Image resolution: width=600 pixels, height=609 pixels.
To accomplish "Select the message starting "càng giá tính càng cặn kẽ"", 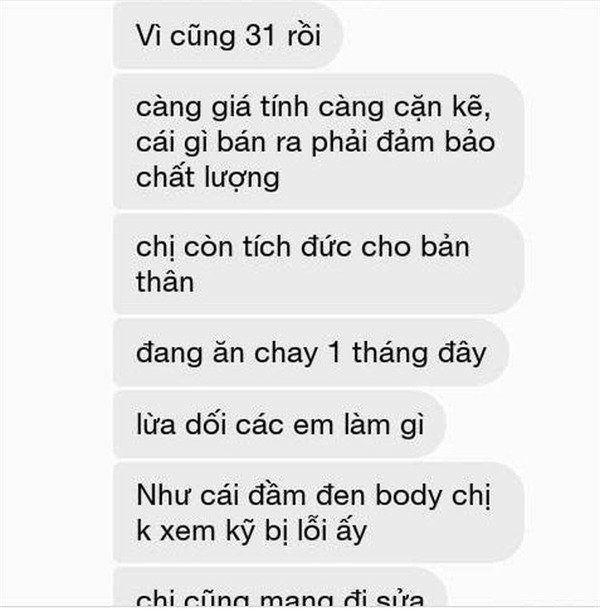I will [318, 141].
